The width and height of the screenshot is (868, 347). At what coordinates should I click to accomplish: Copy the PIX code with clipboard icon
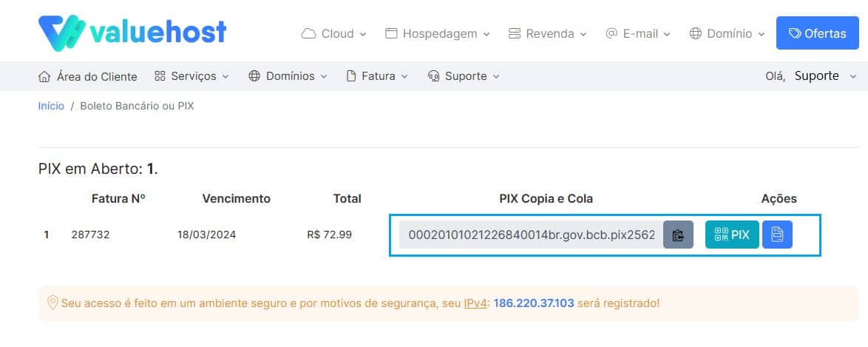click(x=678, y=235)
